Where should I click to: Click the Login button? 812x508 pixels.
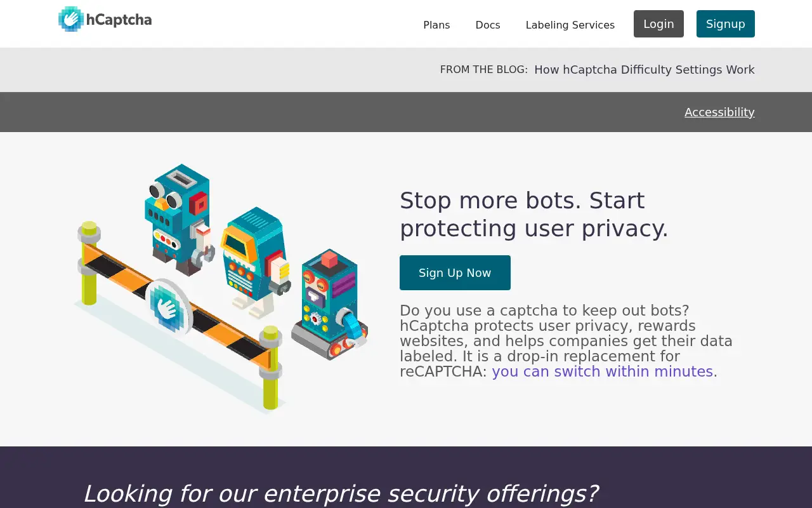point(658,23)
